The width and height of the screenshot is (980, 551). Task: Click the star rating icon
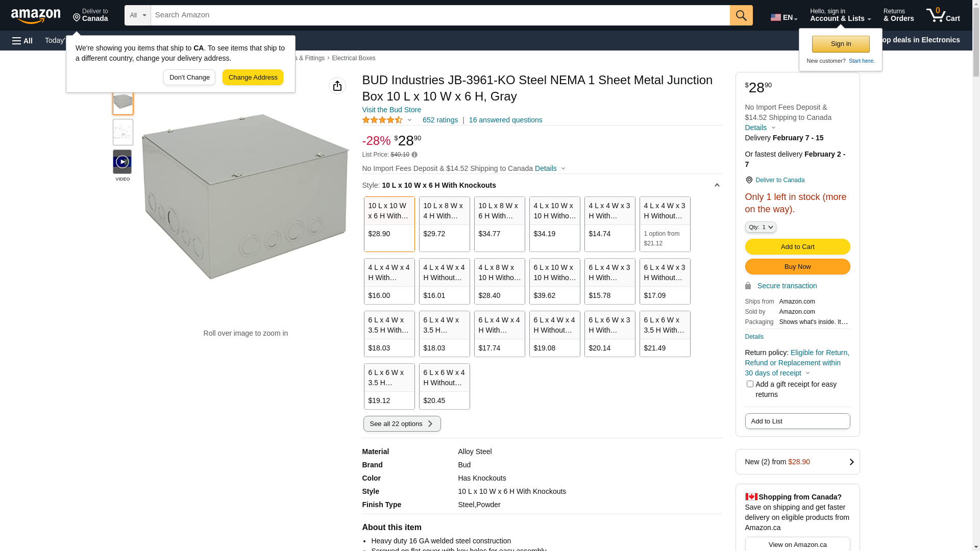pyautogui.click(x=382, y=120)
